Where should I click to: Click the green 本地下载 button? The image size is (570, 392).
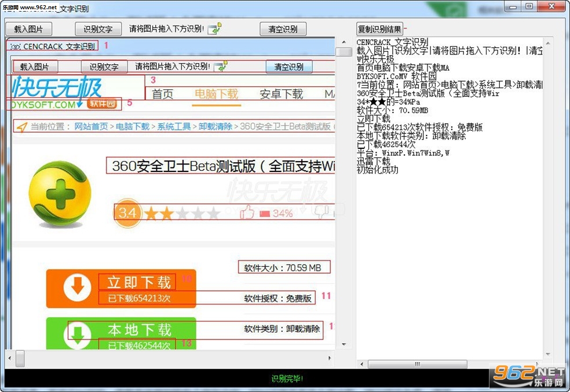coord(121,334)
